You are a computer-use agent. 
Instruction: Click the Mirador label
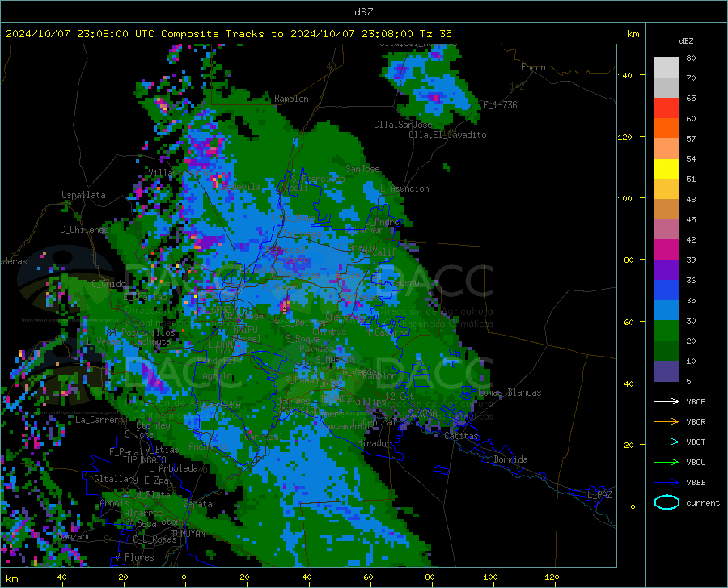click(x=374, y=443)
